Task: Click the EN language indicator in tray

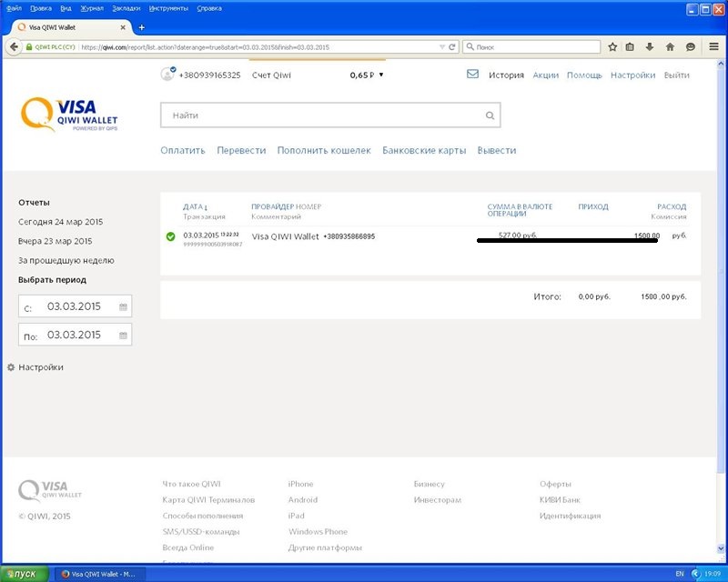Action: coord(680,574)
